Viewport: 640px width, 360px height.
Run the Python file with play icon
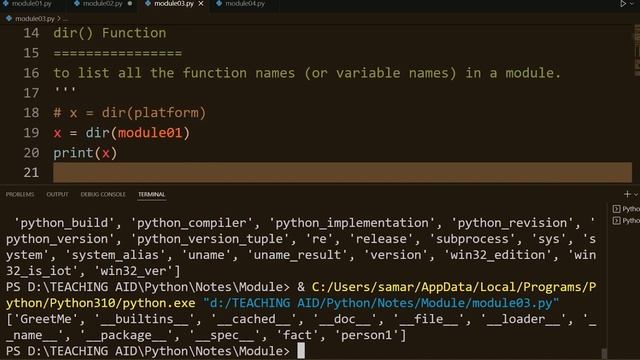[623, 4]
